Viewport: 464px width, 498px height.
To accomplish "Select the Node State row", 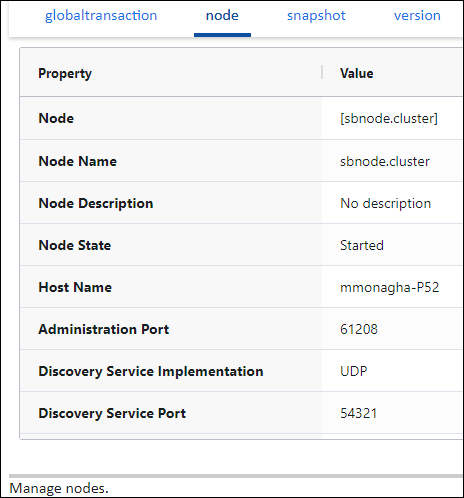I will click(242, 245).
